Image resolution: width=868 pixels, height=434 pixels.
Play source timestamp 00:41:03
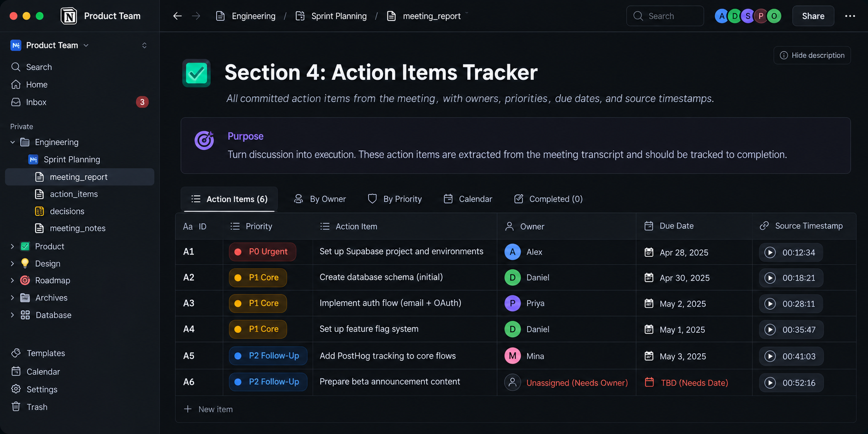click(x=770, y=356)
